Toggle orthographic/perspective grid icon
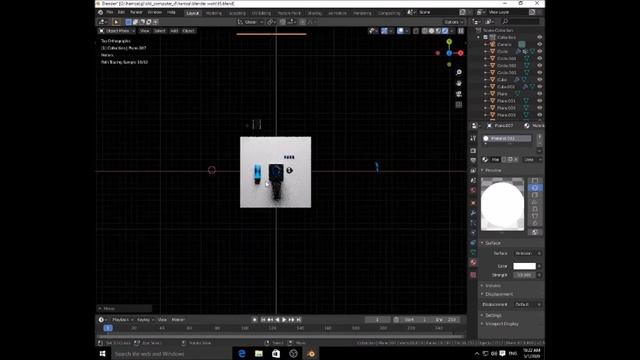This screenshot has width=640, height=360. (459, 105)
